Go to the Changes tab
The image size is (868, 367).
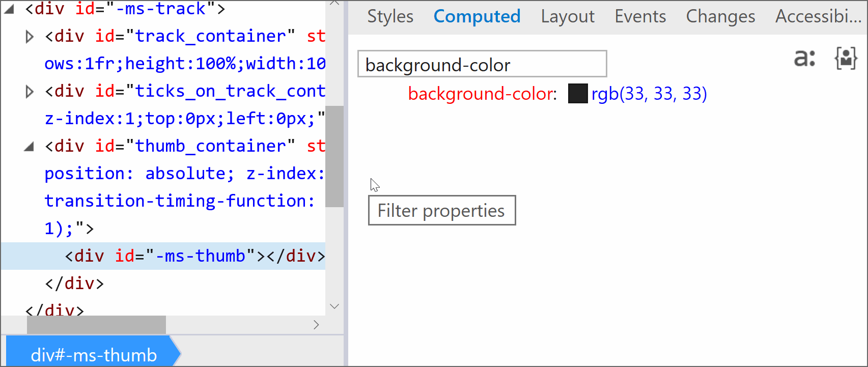coord(720,17)
